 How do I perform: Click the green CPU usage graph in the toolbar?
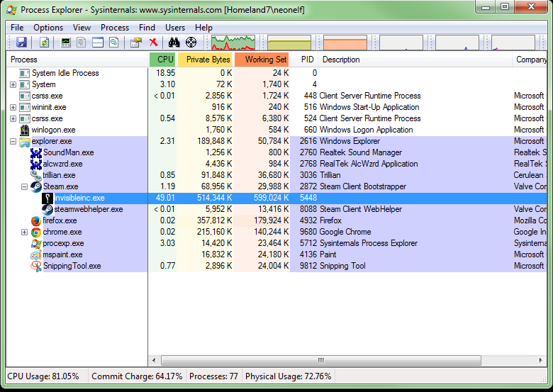(233, 43)
